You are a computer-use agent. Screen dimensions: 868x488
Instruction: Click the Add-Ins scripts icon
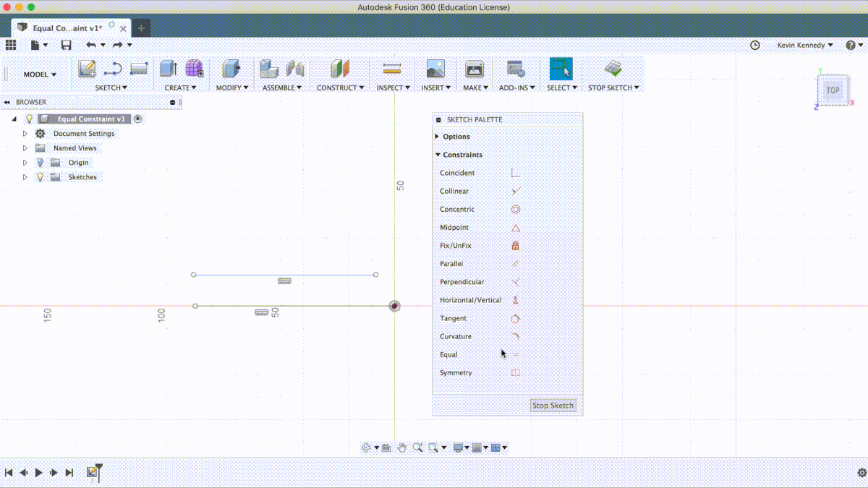(516, 69)
